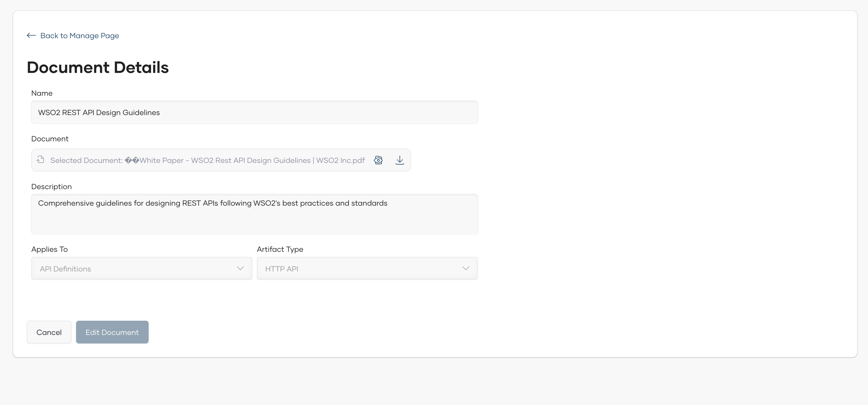Click the back arrow icon

(x=31, y=35)
